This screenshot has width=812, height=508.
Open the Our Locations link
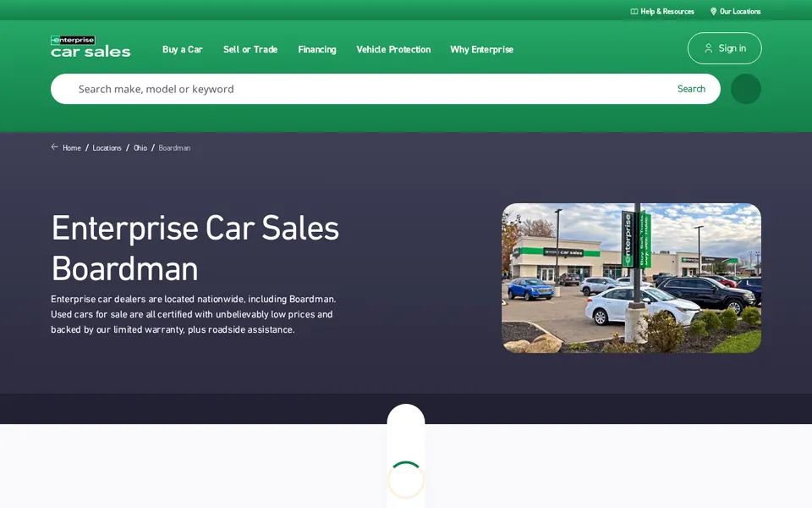[x=735, y=11]
